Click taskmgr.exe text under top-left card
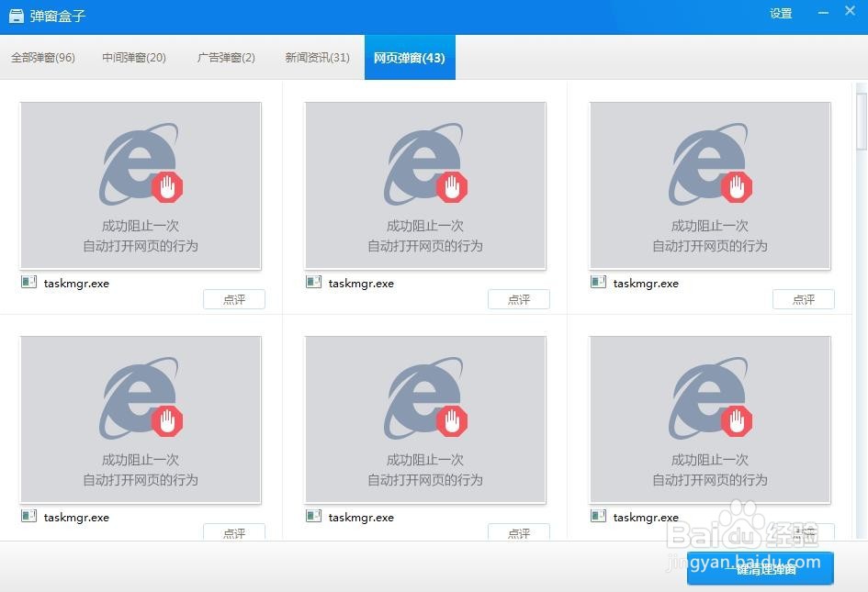868x592 pixels. click(76, 284)
